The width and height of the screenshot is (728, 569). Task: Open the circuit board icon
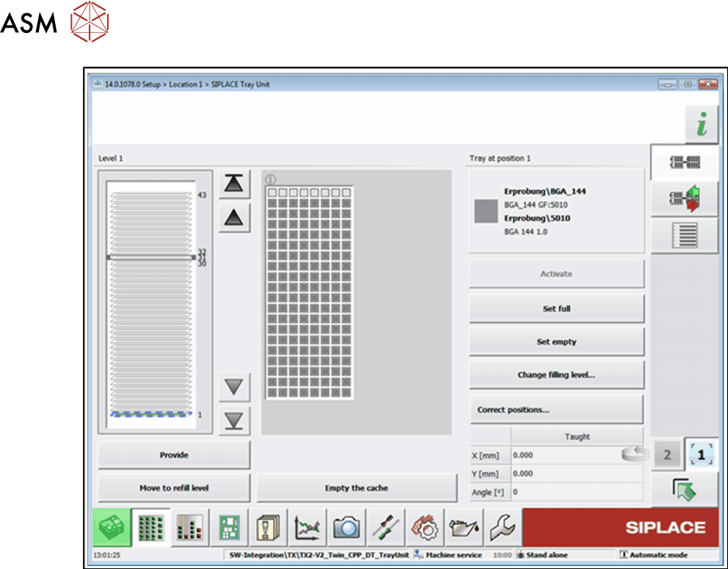[230, 527]
